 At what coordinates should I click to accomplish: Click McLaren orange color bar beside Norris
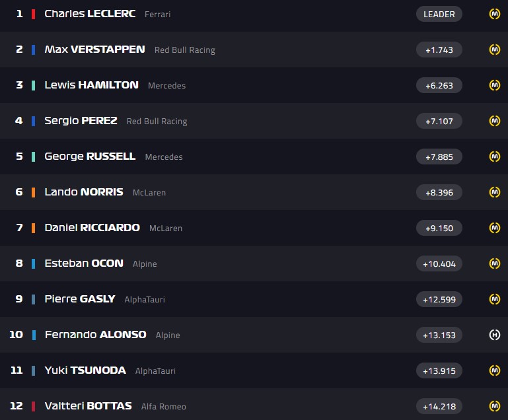pyautogui.click(x=33, y=192)
